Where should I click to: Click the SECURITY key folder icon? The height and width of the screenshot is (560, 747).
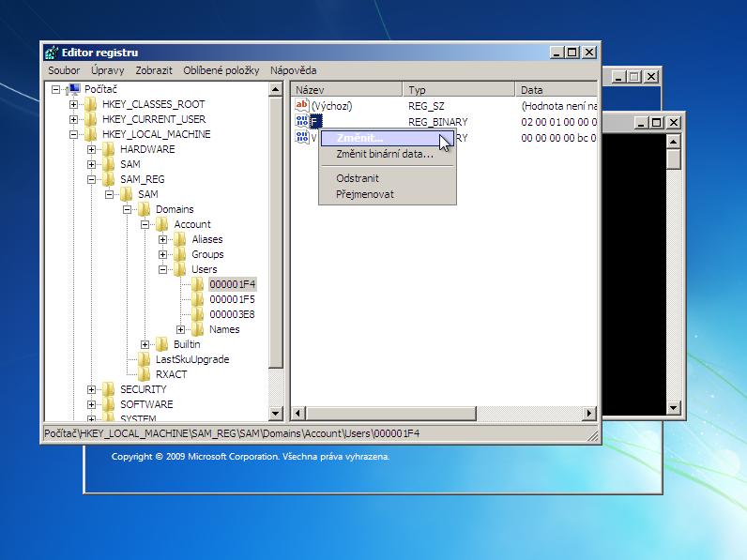(109, 389)
